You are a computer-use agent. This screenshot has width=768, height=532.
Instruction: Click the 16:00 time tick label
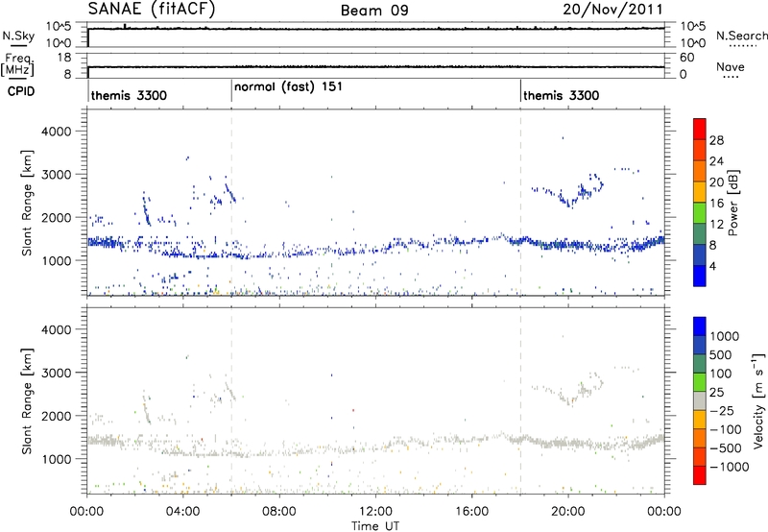(x=471, y=512)
